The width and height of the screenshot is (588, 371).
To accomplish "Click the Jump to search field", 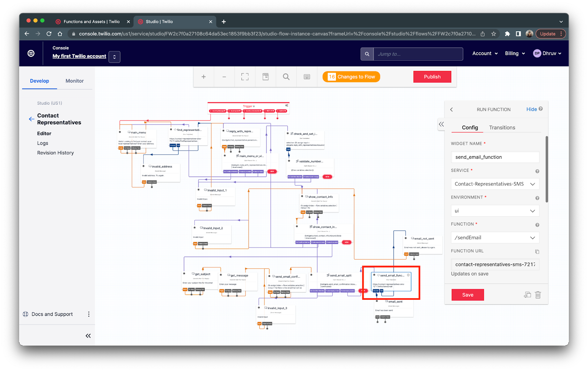I will [x=418, y=54].
